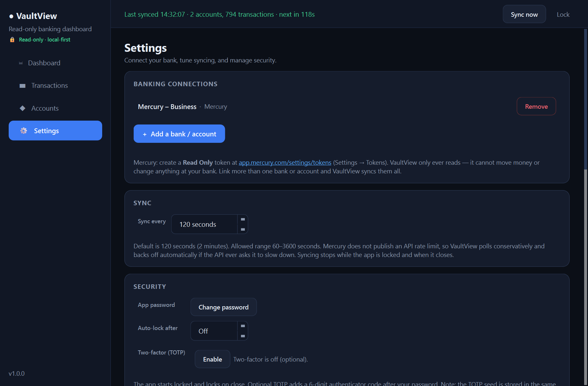Image resolution: width=588 pixels, height=386 pixels.
Task: Click the Sync every dropdown arrows
Action: [243, 224]
